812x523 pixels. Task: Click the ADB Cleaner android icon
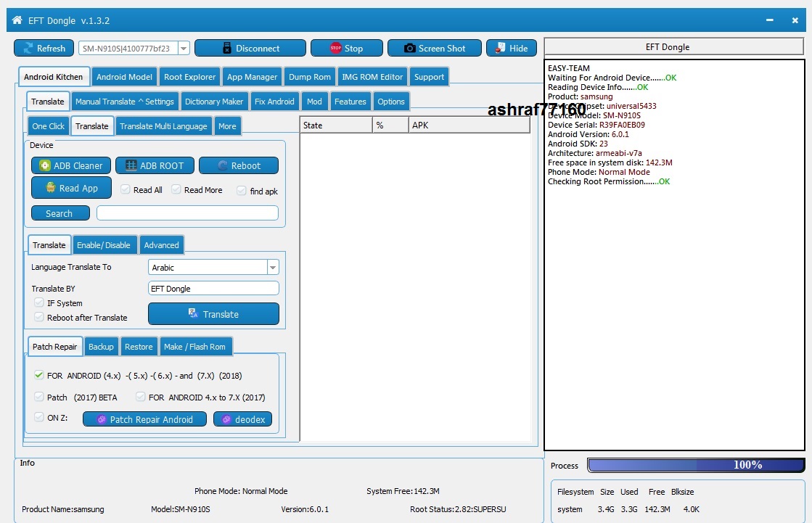(x=45, y=165)
